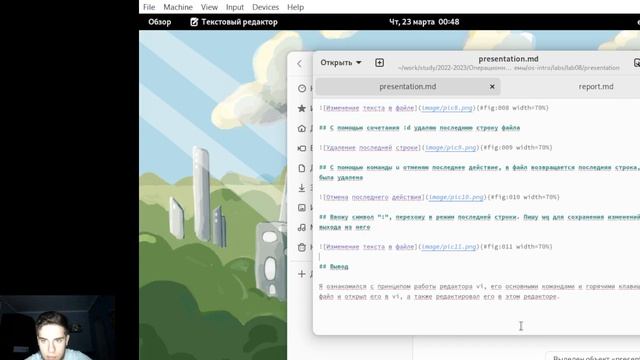This screenshot has height=360, width=640.
Task: Click 'Отмена последнего действия' caption text
Action: pos(374,197)
